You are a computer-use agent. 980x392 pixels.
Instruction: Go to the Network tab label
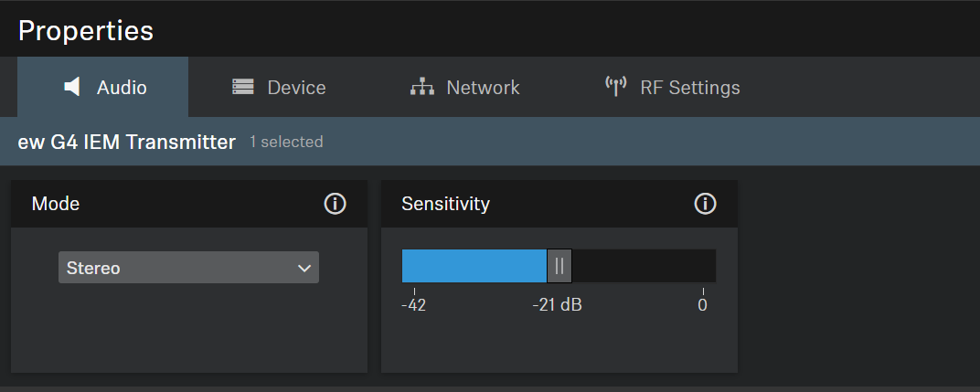(x=483, y=88)
